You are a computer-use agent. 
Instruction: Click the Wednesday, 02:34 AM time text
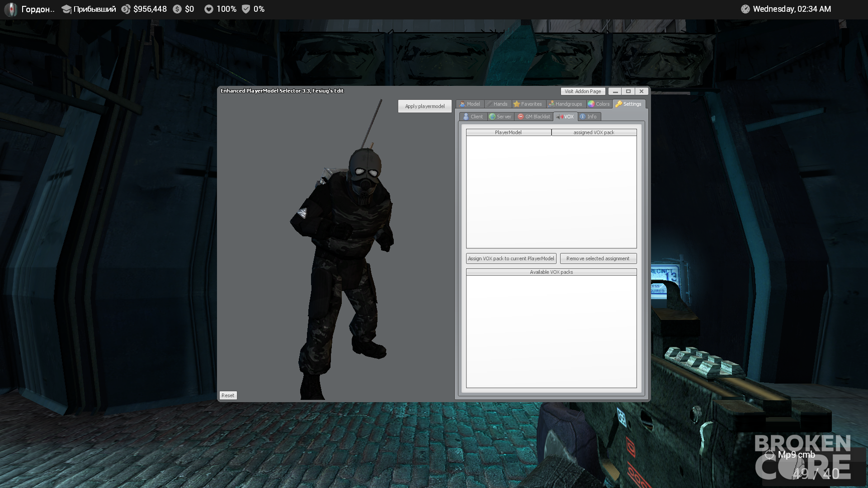792,9
